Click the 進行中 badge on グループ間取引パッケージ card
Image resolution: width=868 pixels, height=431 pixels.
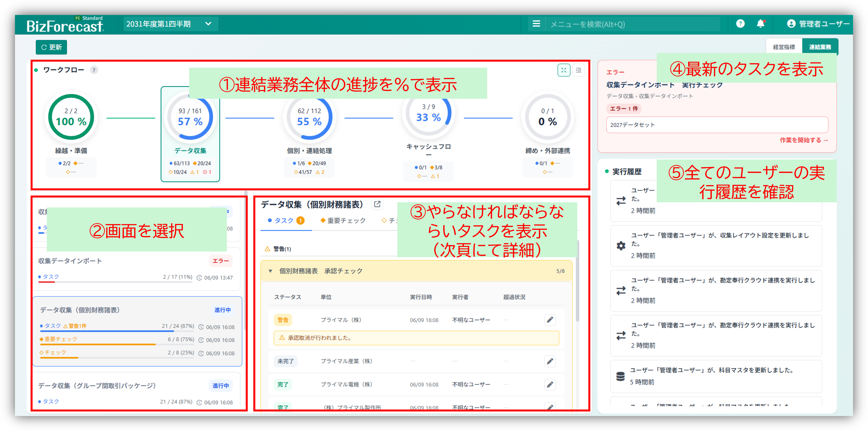[220, 386]
